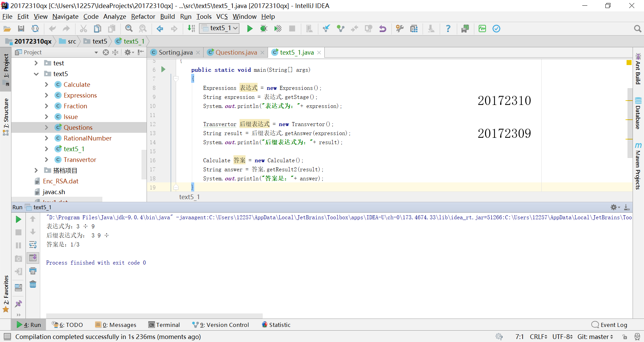Select the Enc_RSA.dat file
Screen dimensions: 644x342
60,181
